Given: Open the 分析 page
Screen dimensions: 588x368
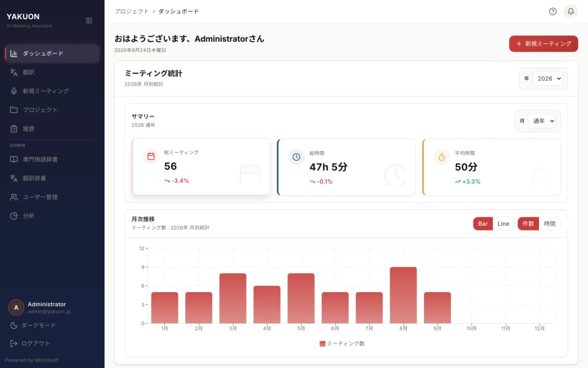Looking at the screenshot, I should pyautogui.click(x=52, y=215).
